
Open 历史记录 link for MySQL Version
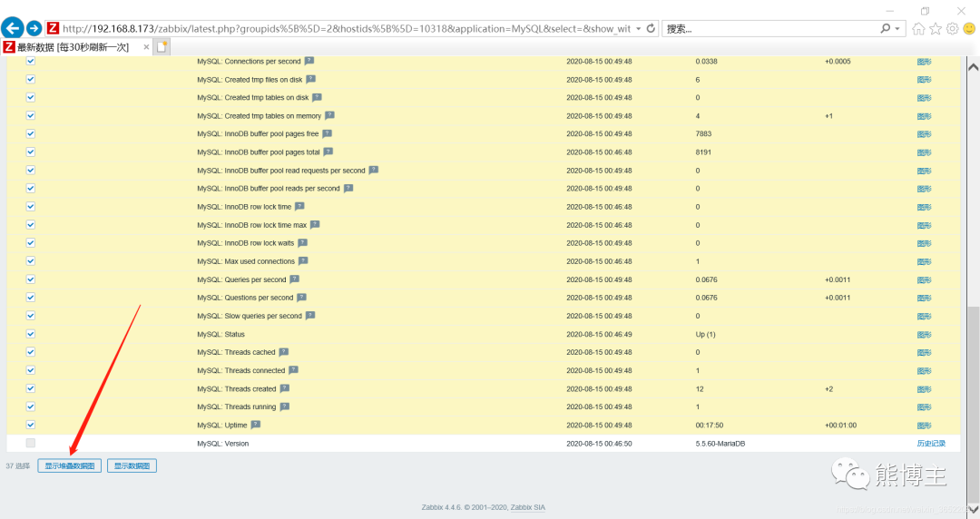pos(931,444)
